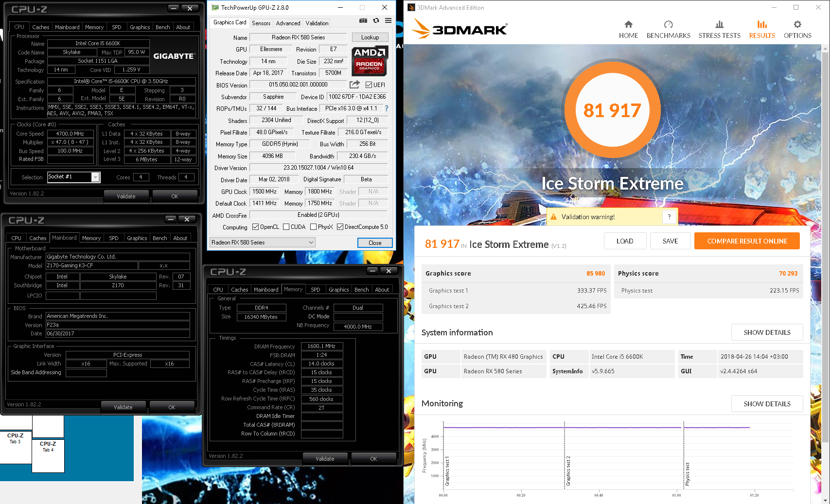Screen dimensions: 830x504
Task: Click the 3DMark logo
Action: click(459, 29)
